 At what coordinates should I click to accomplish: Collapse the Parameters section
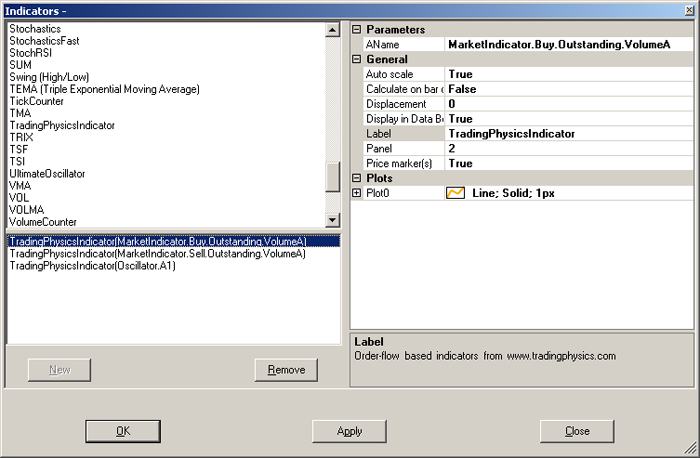click(357, 30)
